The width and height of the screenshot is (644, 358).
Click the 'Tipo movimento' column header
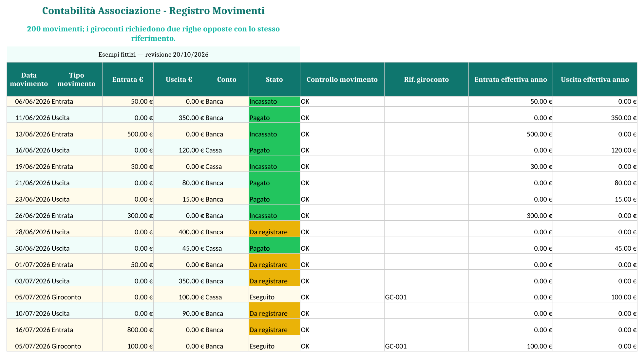(x=77, y=80)
